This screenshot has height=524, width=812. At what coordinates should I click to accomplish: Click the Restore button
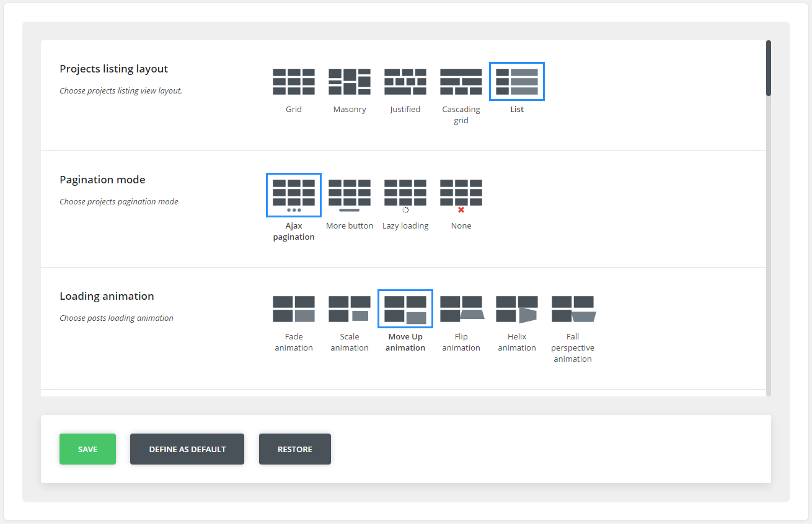[x=295, y=449]
